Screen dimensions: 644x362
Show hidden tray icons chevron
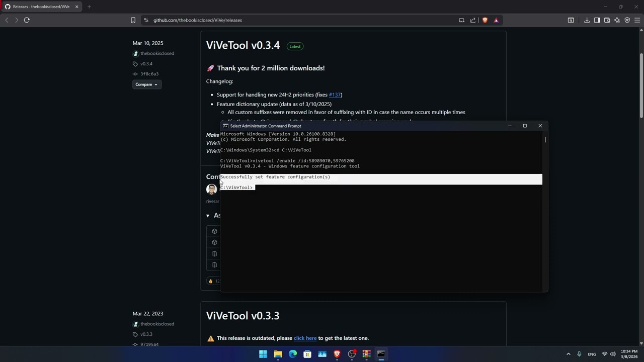(x=569, y=354)
